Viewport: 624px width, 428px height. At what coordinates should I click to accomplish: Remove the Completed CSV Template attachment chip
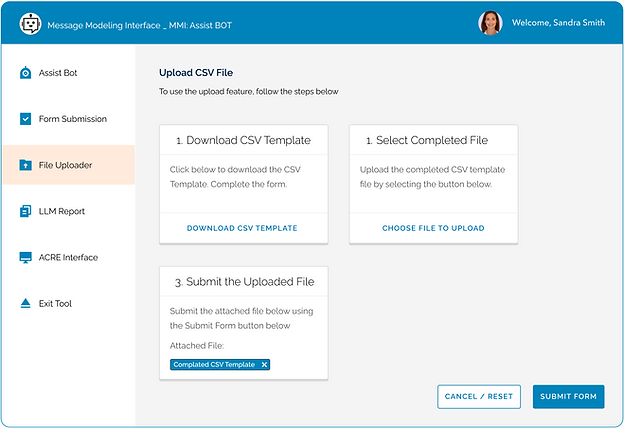tap(264, 365)
